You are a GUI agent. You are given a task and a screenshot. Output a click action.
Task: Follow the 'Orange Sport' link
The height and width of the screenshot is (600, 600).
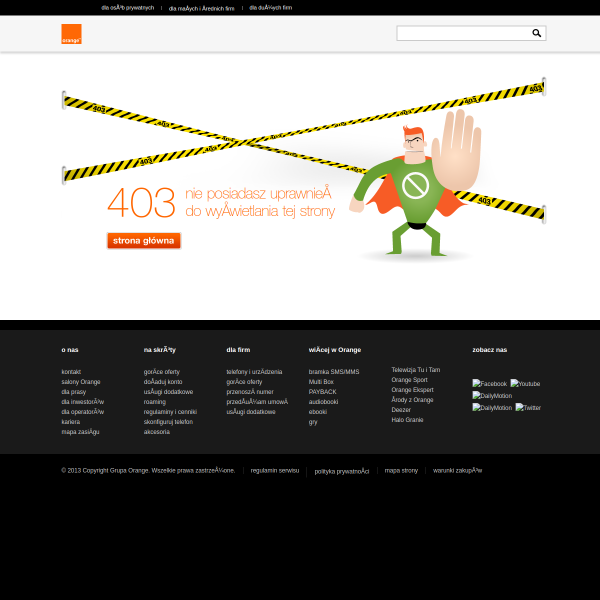point(409,380)
